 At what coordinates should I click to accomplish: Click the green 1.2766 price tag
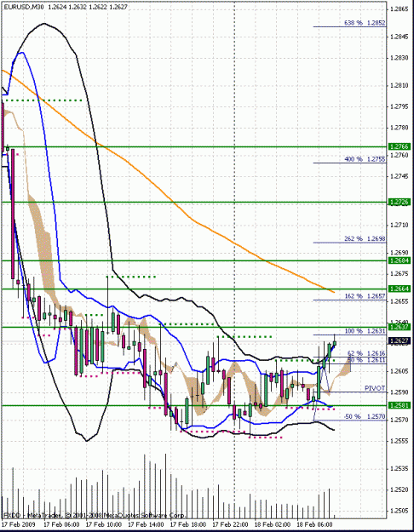click(x=400, y=146)
